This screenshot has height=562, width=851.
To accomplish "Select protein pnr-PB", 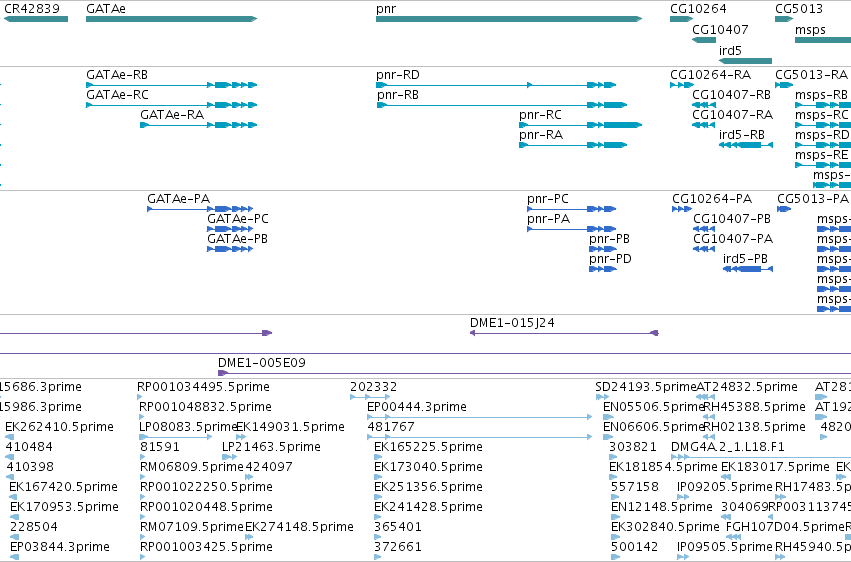I will (603, 249).
